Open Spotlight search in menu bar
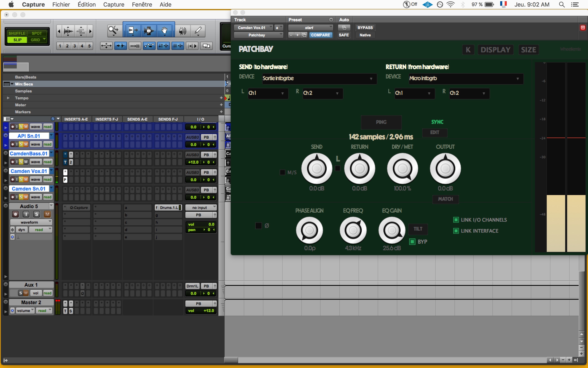The height and width of the screenshot is (368, 588). pyautogui.click(x=562, y=5)
